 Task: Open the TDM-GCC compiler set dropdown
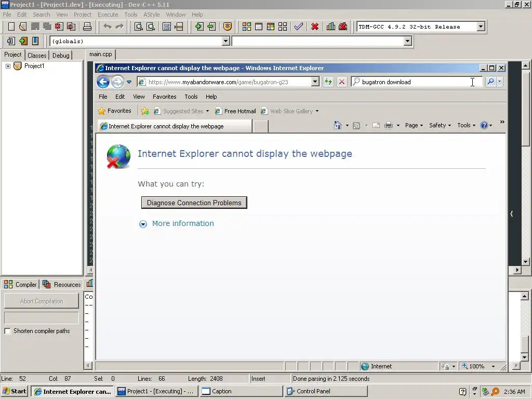(481, 26)
